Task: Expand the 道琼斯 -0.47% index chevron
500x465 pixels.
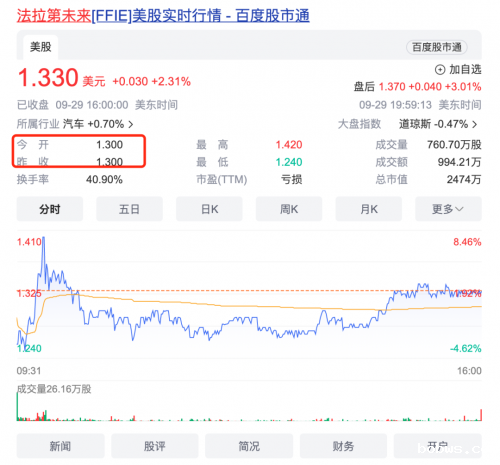Action: [475, 124]
